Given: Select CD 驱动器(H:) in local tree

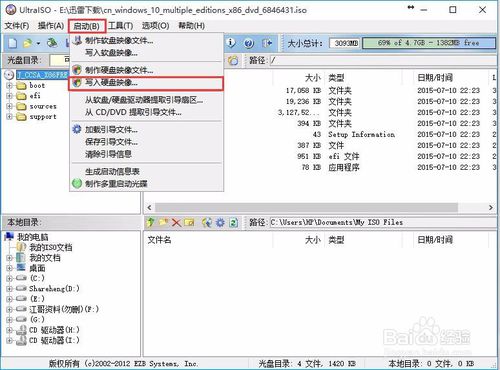Looking at the screenshot, I should 54,330.
